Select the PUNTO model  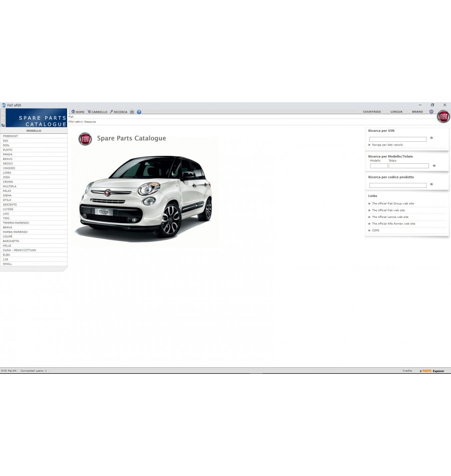coord(34,150)
